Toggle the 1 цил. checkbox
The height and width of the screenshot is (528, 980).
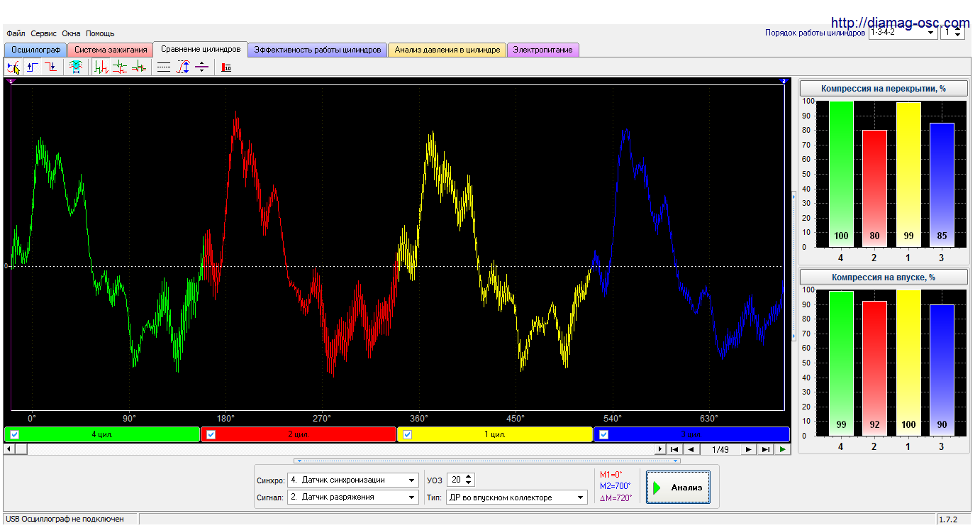(407, 434)
